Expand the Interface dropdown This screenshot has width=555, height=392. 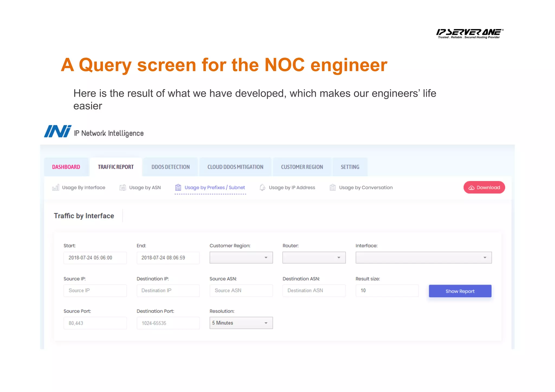[x=424, y=258]
